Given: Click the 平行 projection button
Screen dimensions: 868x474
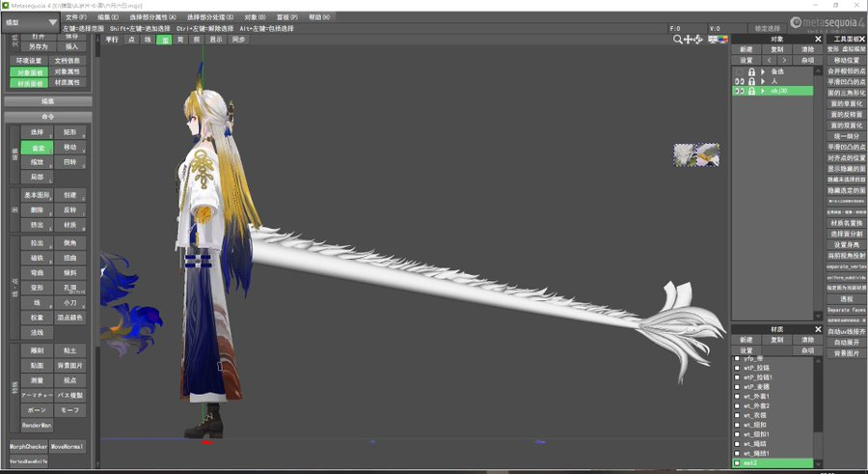Looking at the screenshot, I should pyautogui.click(x=112, y=40).
